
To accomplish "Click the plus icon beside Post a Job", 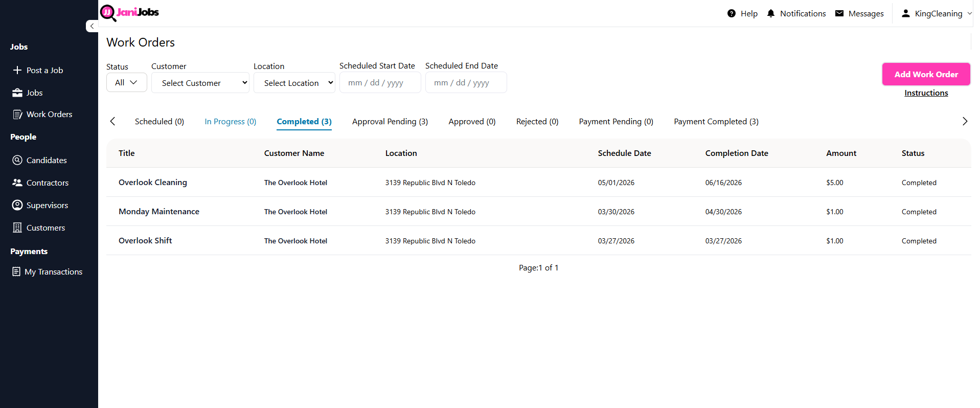I will pos(17,70).
